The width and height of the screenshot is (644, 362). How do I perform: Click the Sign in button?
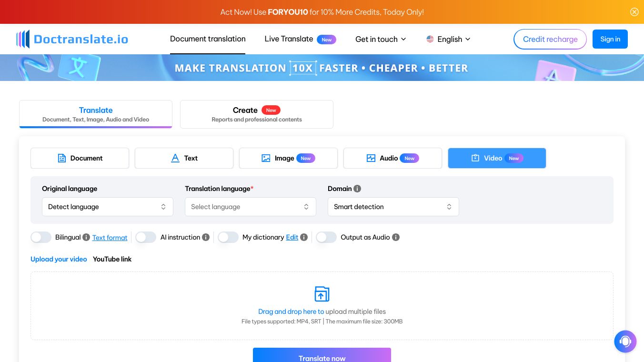tap(610, 39)
